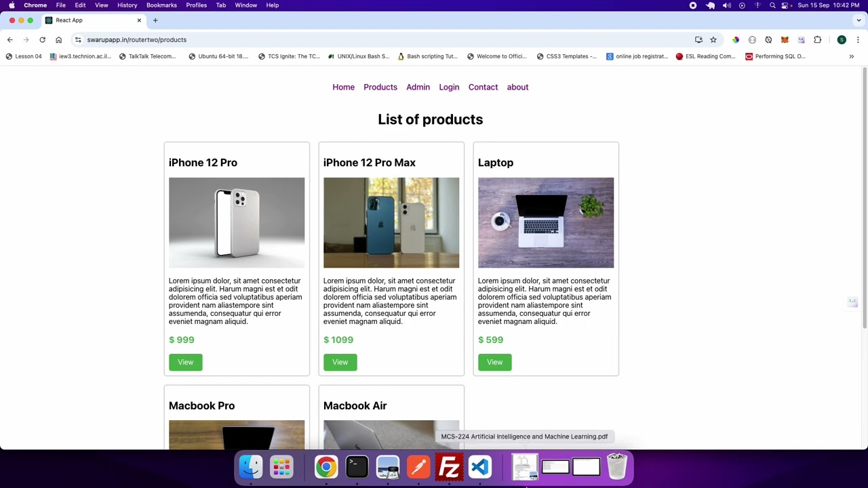868x488 pixels.
Task: Open the Edit menu
Action: click(x=80, y=5)
